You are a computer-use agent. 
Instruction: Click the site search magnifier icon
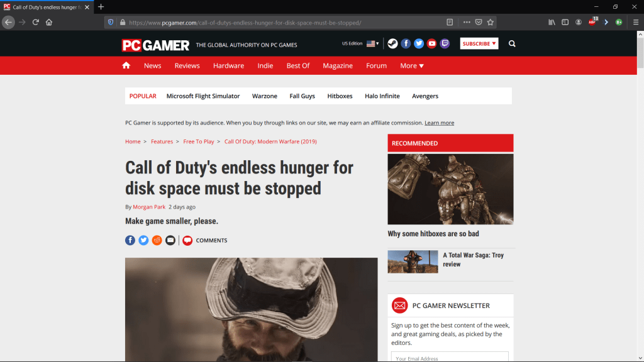pos(512,43)
